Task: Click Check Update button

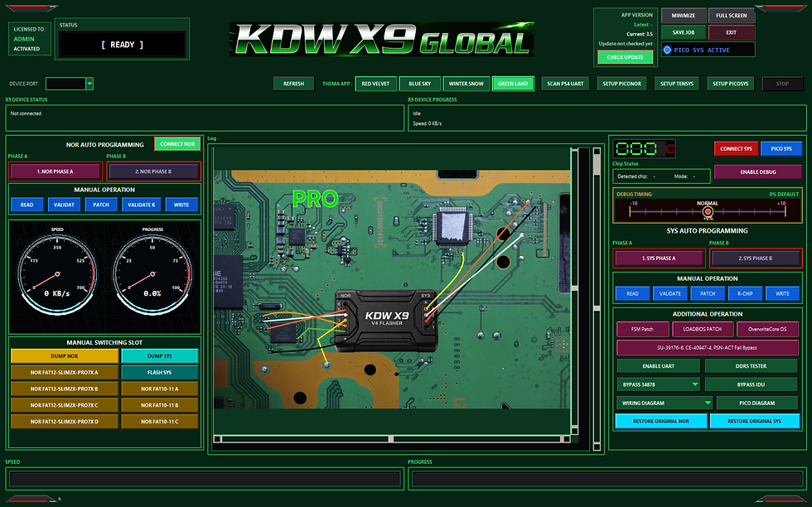Action: tap(625, 57)
